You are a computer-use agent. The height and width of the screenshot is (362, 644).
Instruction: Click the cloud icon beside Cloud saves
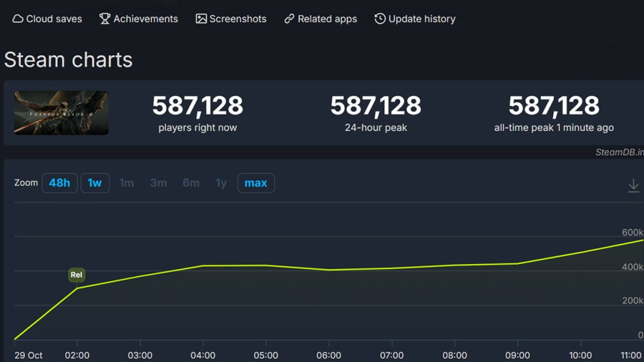click(18, 19)
